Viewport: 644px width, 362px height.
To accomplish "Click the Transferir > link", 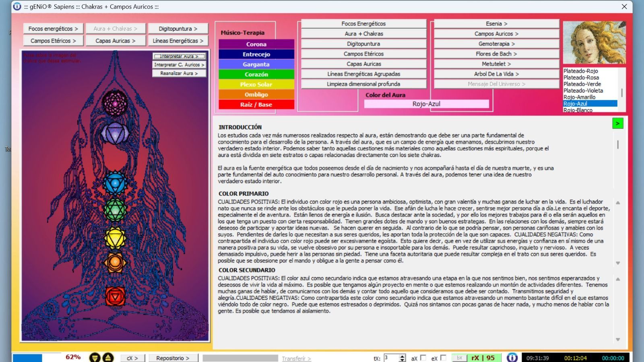I will (296, 358).
